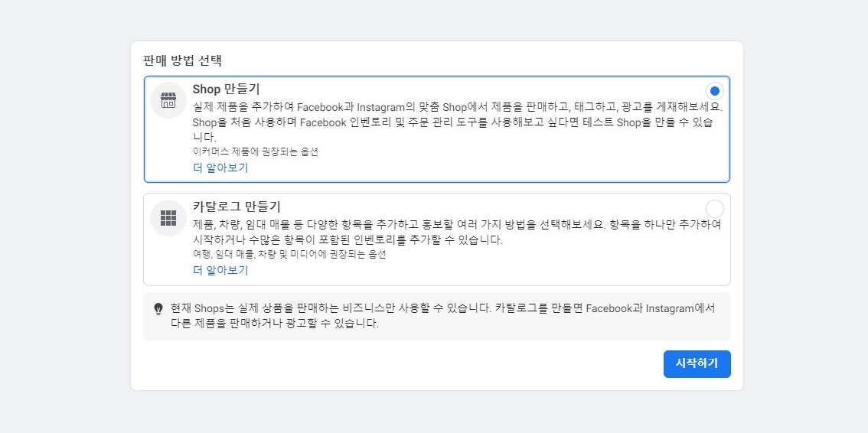The image size is (868, 433).
Task: Select the 카탈로그 만들기 radio button
Action: [x=714, y=208]
